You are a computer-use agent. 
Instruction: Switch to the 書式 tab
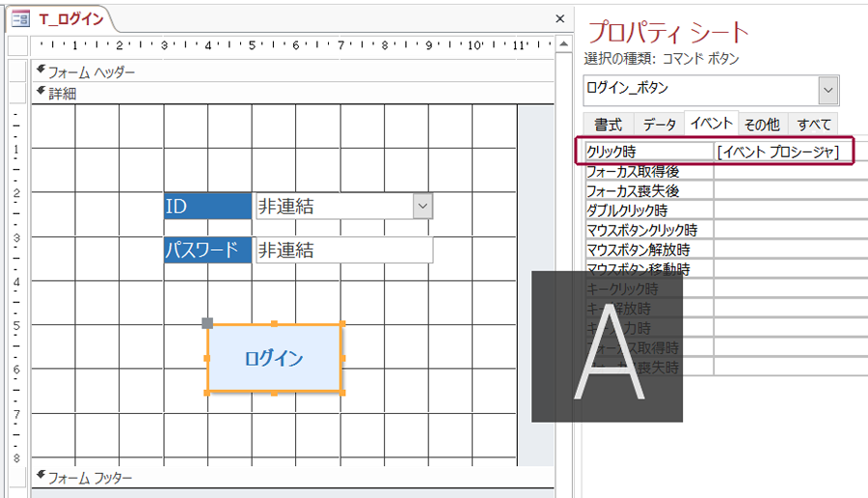[608, 124]
